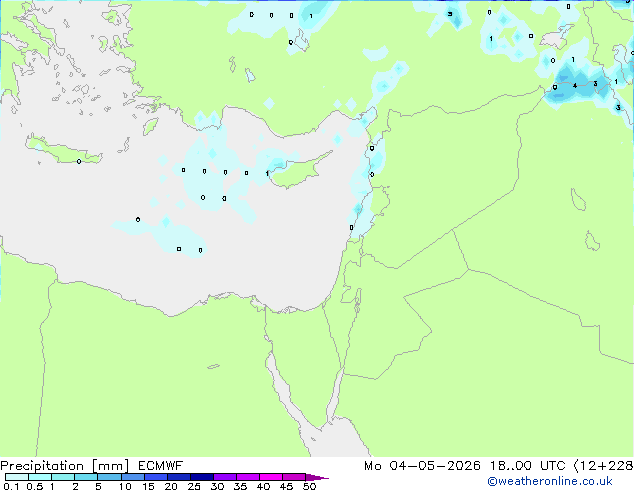Select the 35–40 mm violet legend swatch
The image size is (634, 490).
click(247, 477)
